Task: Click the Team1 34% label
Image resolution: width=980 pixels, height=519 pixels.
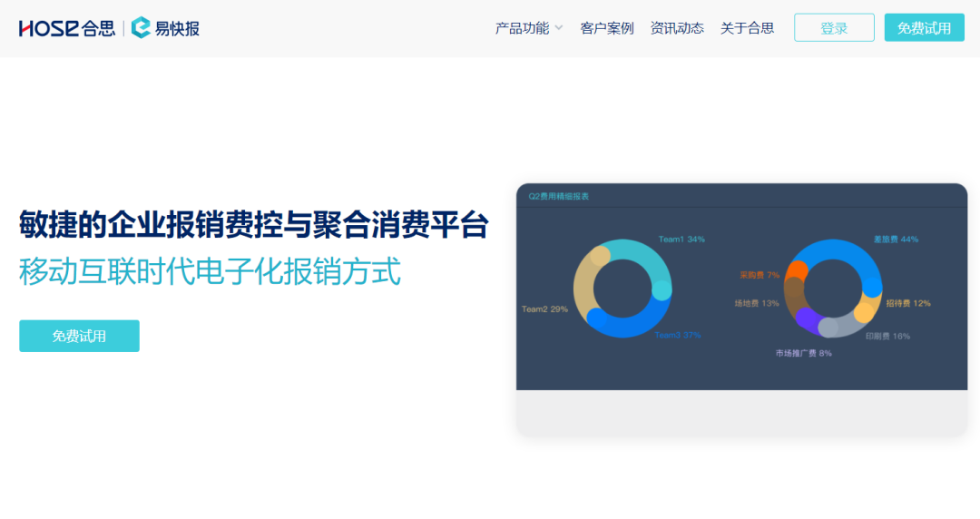Action: pos(681,240)
